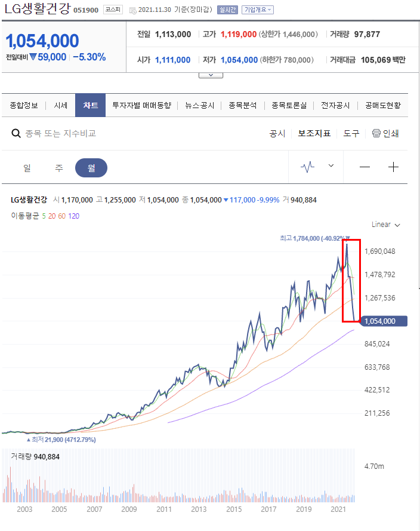Viewport: 420px width, 531px height.
Task: Select the 일 daily period
Action: tap(27, 168)
